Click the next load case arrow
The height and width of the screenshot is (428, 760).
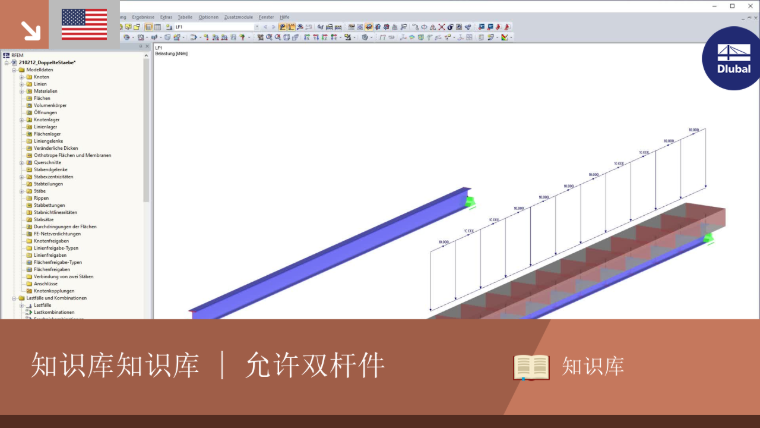[273, 27]
